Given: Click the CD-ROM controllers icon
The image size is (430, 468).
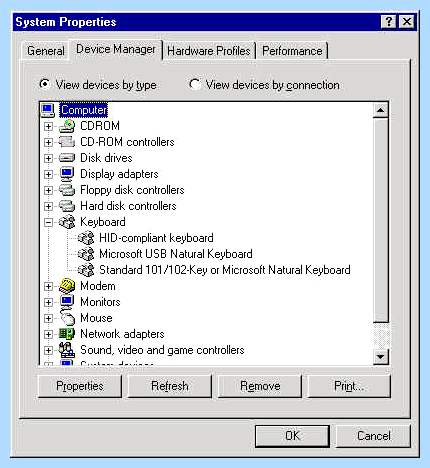Looking at the screenshot, I should pos(67,142).
